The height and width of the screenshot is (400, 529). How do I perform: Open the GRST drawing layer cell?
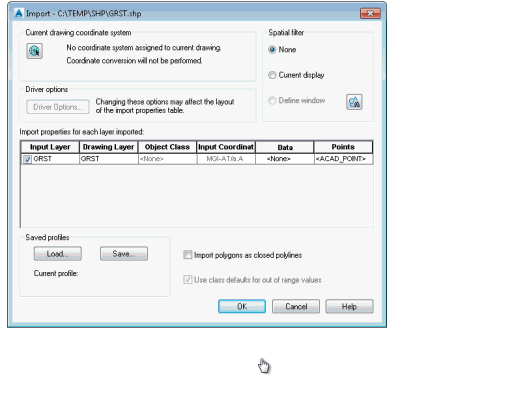coord(109,159)
